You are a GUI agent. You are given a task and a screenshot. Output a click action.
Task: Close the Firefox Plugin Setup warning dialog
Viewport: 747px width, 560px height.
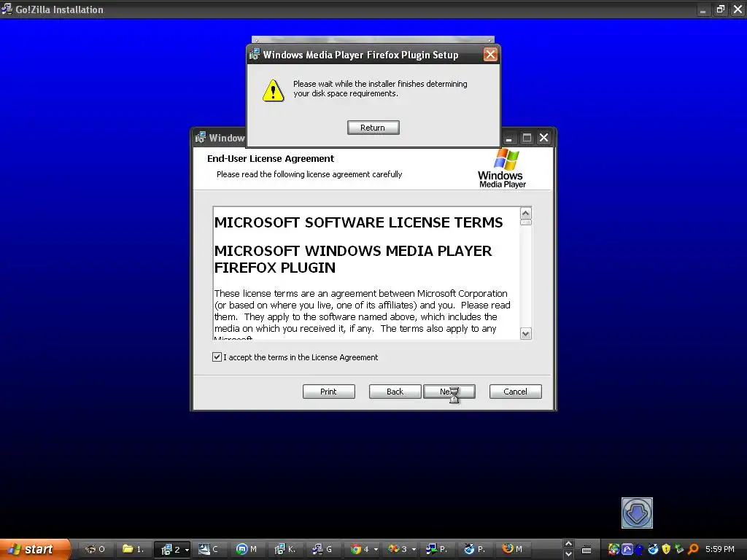point(490,54)
